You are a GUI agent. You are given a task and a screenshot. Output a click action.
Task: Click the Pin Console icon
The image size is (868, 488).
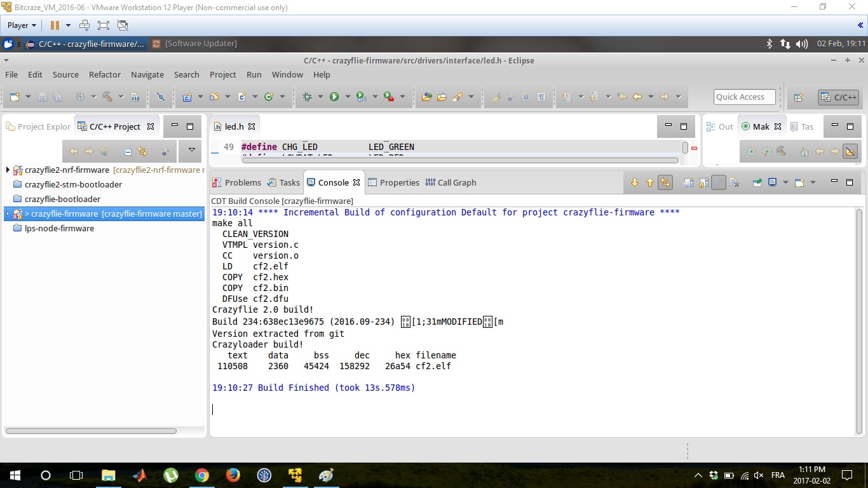[x=757, y=183]
